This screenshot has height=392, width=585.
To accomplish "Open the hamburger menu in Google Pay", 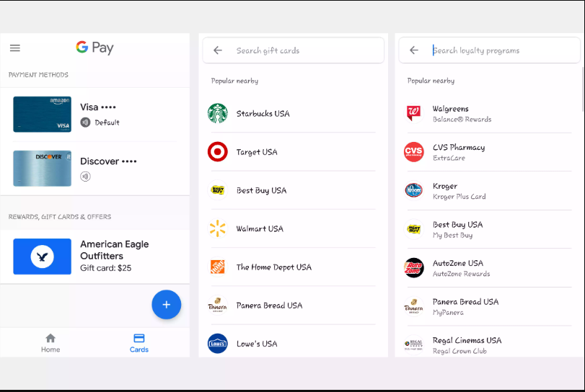I will tap(15, 48).
